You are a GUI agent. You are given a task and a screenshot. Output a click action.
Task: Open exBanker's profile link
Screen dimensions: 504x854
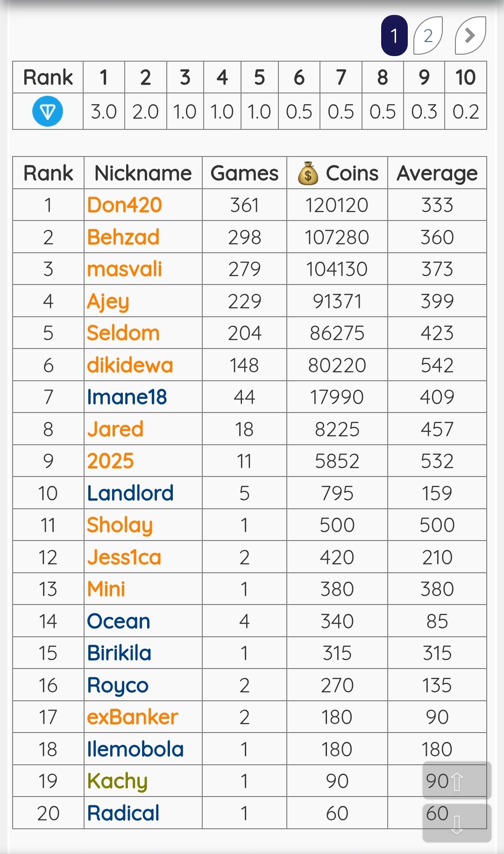pyautogui.click(x=133, y=717)
